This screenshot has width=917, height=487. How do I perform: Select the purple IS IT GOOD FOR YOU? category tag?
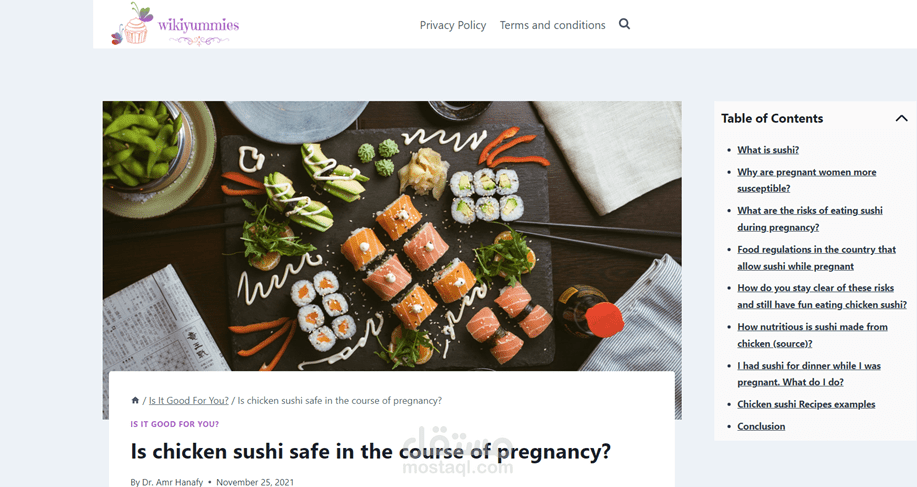point(174,424)
